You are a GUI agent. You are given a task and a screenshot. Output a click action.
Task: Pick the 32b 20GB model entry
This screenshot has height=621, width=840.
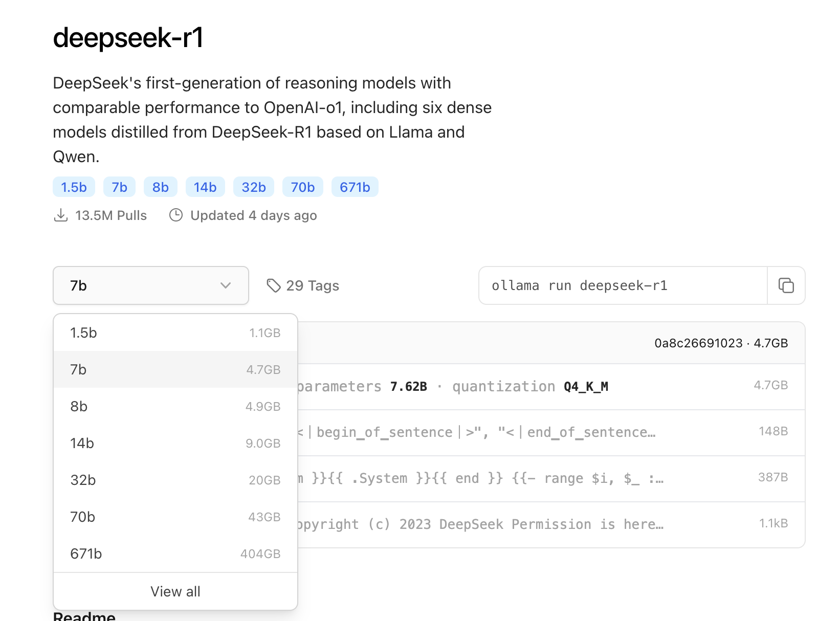pyautogui.click(x=175, y=480)
